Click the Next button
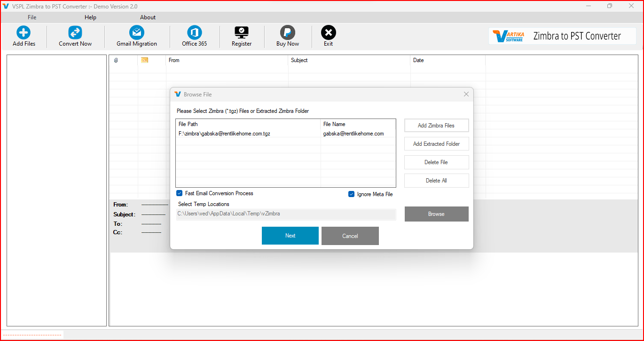The width and height of the screenshot is (644, 341). (x=290, y=236)
